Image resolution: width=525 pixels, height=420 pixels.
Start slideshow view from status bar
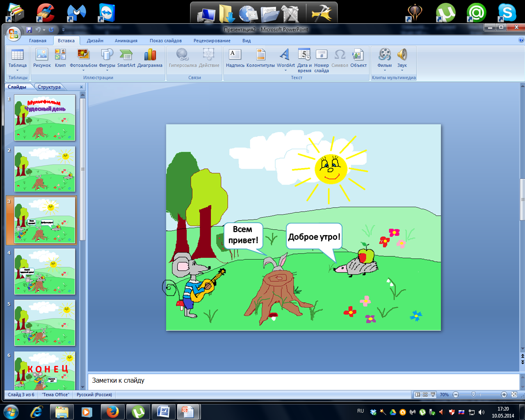[433, 395]
